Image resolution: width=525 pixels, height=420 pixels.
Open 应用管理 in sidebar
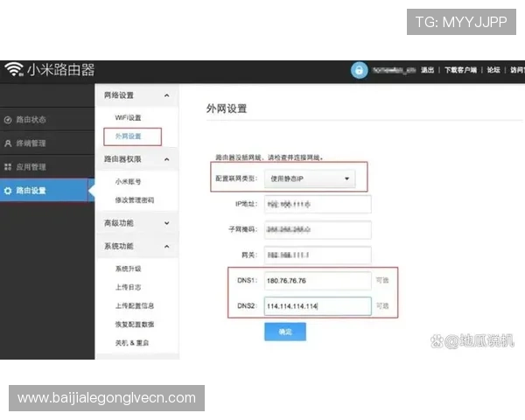point(47,167)
